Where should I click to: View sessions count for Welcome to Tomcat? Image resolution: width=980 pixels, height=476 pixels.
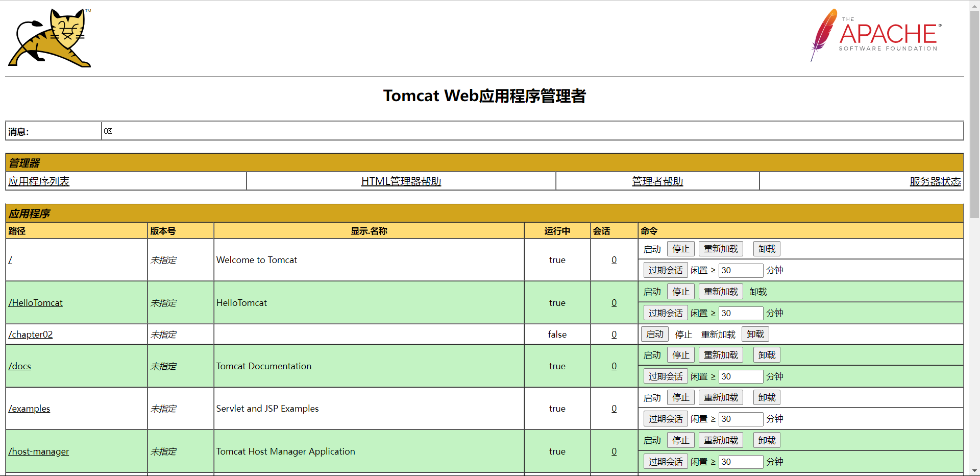(614, 260)
